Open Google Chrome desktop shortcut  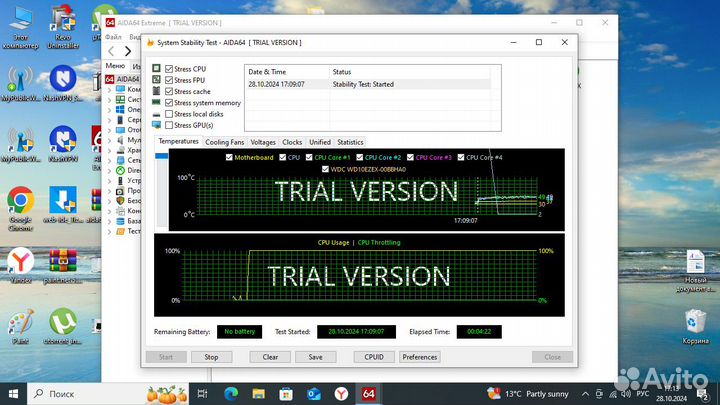coord(20,208)
